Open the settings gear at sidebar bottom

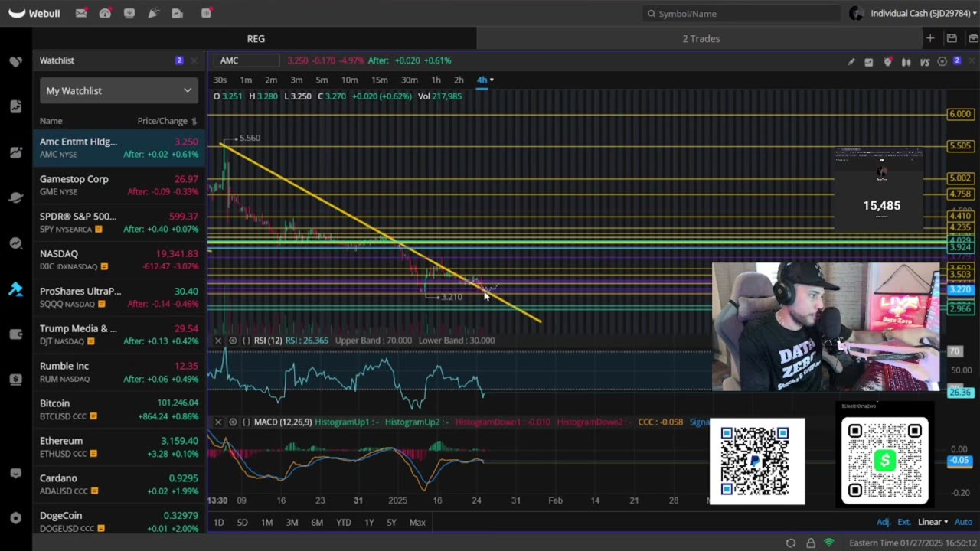16,518
